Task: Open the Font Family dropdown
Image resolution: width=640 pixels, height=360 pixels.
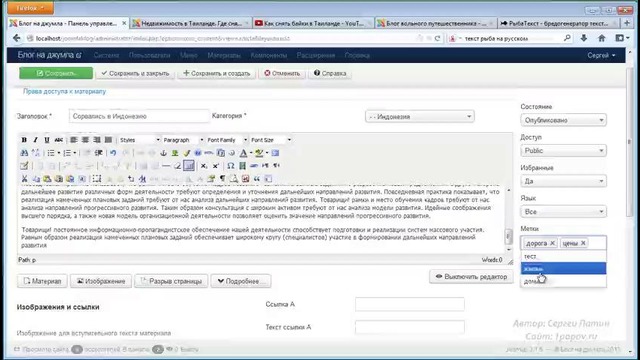Action: click(227, 140)
